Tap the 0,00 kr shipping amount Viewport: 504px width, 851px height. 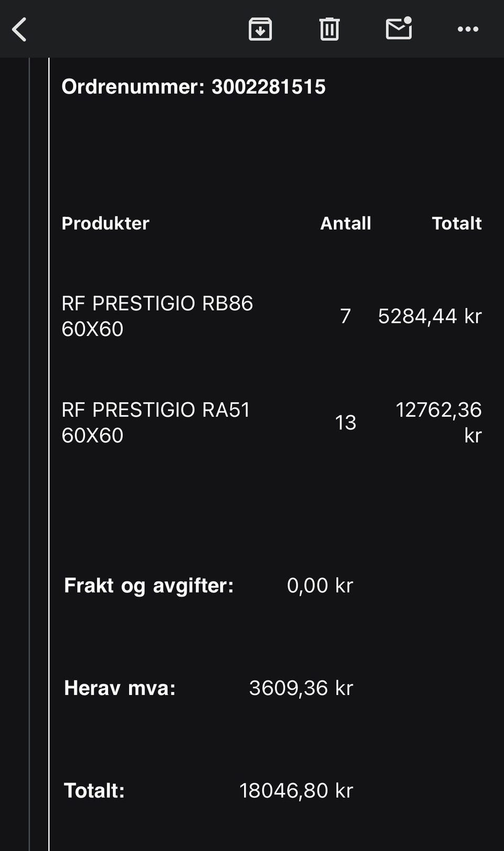click(x=320, y=585)
